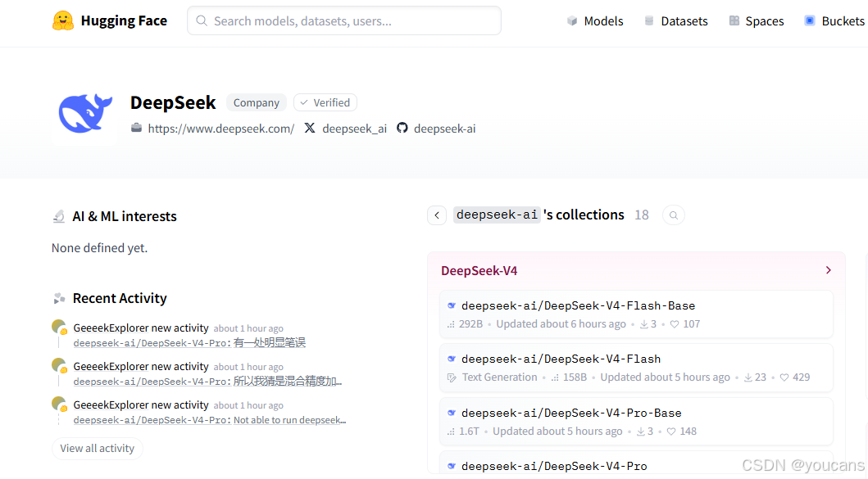This screenshot has height=479, width=868.
Task: Click the heart icon showing 148 likes
Action: pos(671,432)
